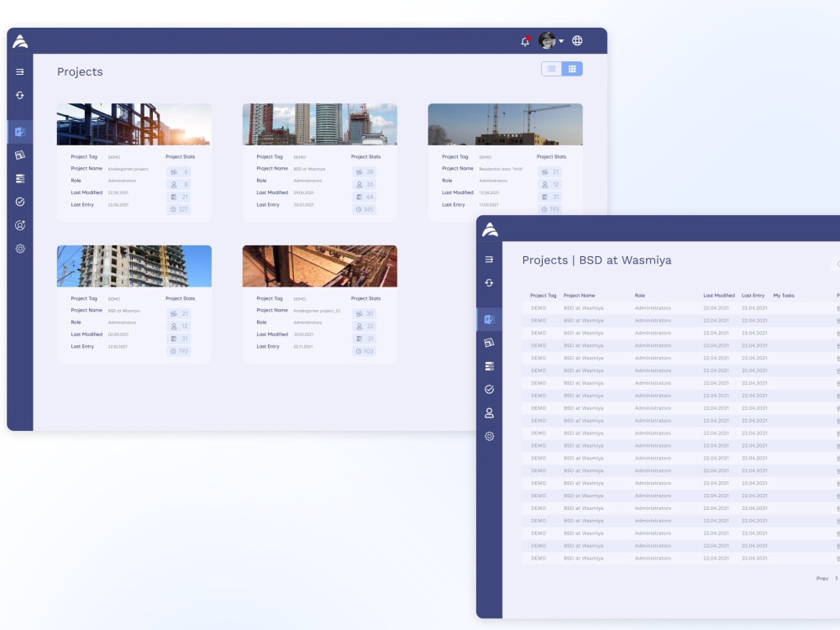This screenshot has height=630, width=840.
Task: Click the app logo in the Projects window
Action: 20,41
